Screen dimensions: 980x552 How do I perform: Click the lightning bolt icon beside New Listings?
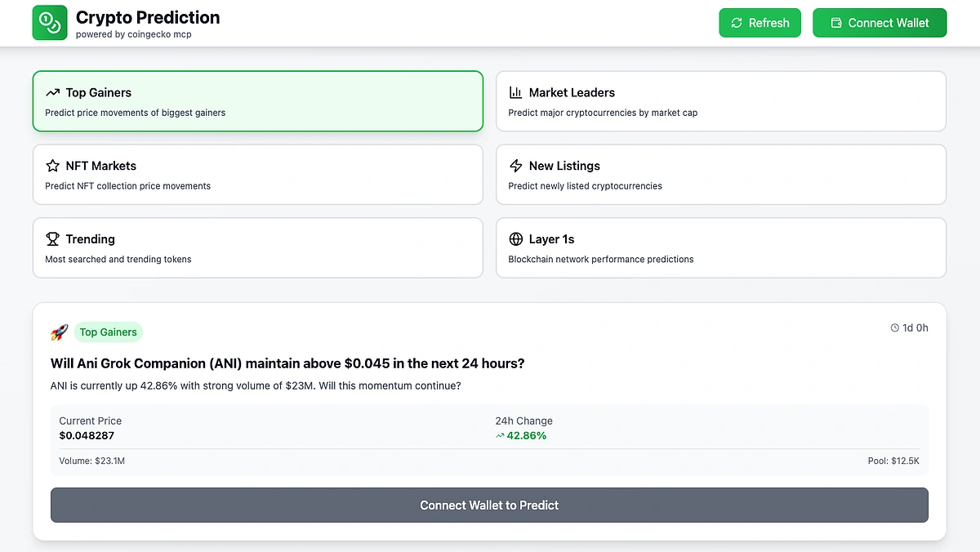click(515, 166)
